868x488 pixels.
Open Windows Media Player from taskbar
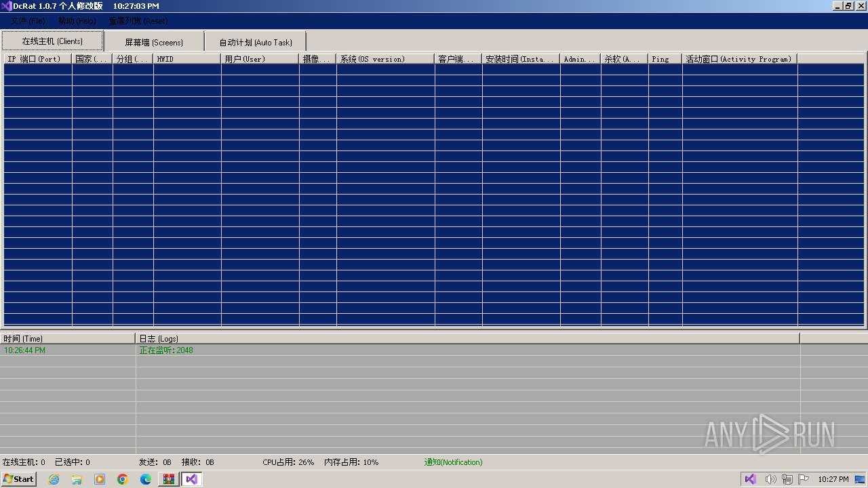[x=100, y=479]
